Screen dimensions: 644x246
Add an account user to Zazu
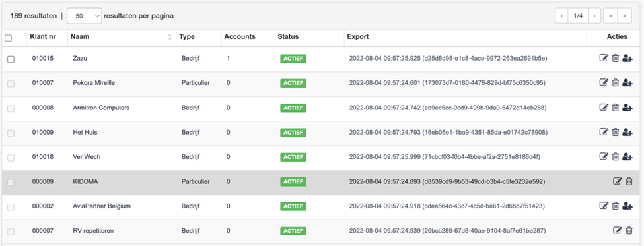(x=627, y=59)
